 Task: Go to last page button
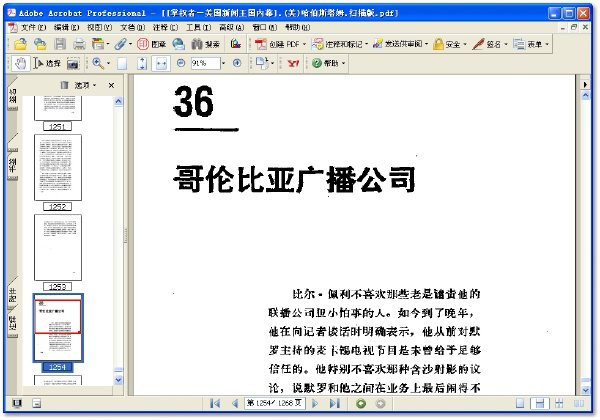point(335,403)
